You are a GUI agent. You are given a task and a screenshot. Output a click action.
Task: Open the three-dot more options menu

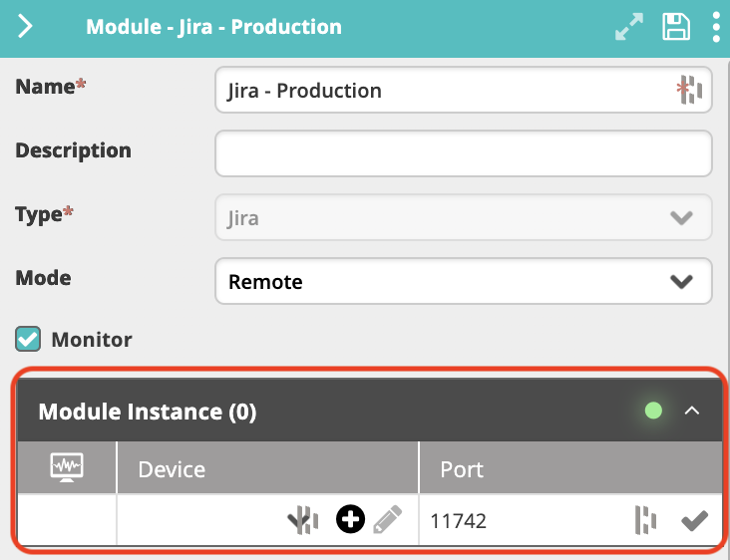[x=716, y=27]
